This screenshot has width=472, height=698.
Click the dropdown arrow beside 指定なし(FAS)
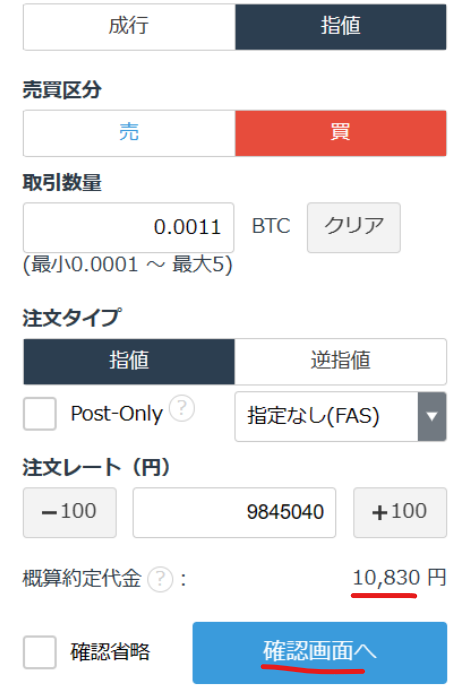click(432, 416)
